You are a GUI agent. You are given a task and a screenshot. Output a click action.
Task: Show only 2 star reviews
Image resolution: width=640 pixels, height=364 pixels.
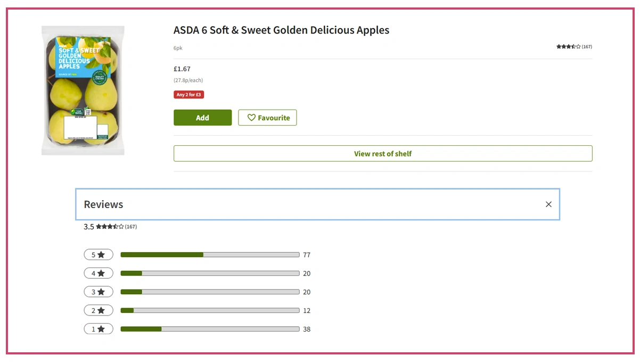(x=99, y=311)
